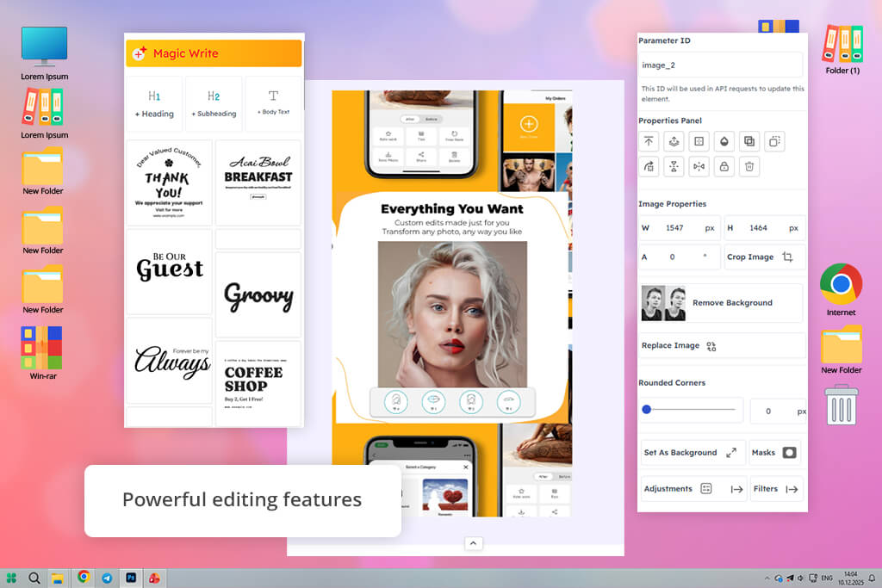Click the flip vertical icon
Screen dimensions: 882x588
click(674, 166)
